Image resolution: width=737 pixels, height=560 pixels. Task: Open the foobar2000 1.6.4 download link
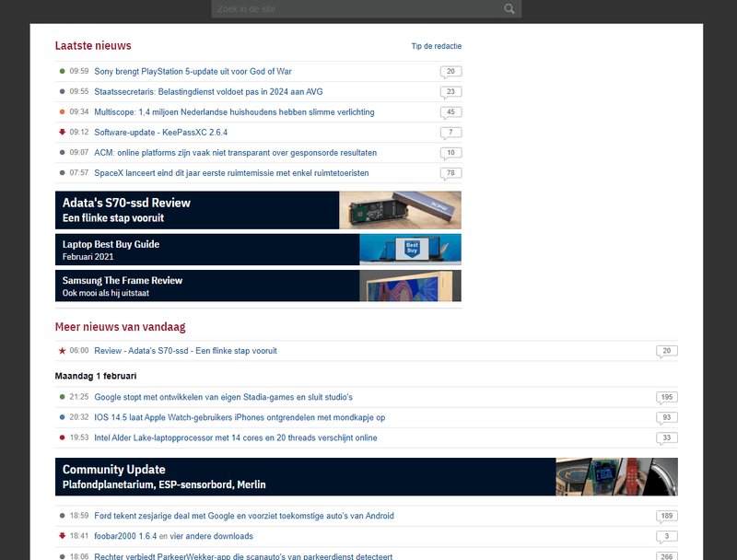tap(125, 536)
